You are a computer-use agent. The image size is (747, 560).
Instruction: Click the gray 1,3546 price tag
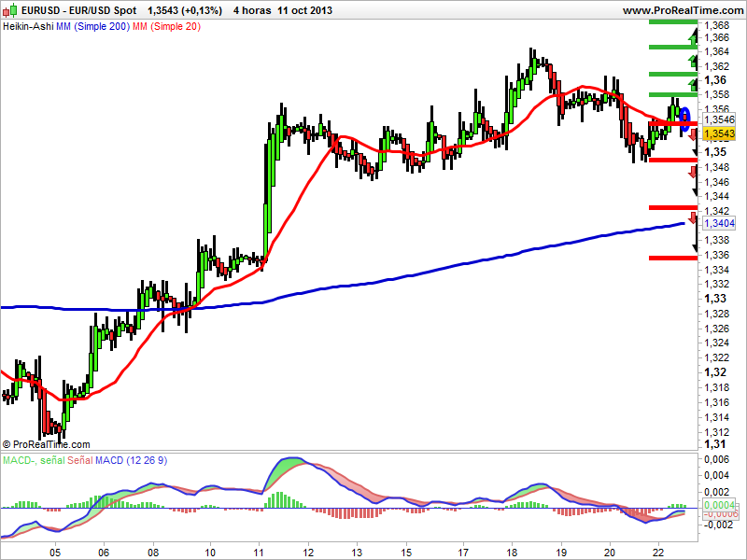click(x=719, y=119)
